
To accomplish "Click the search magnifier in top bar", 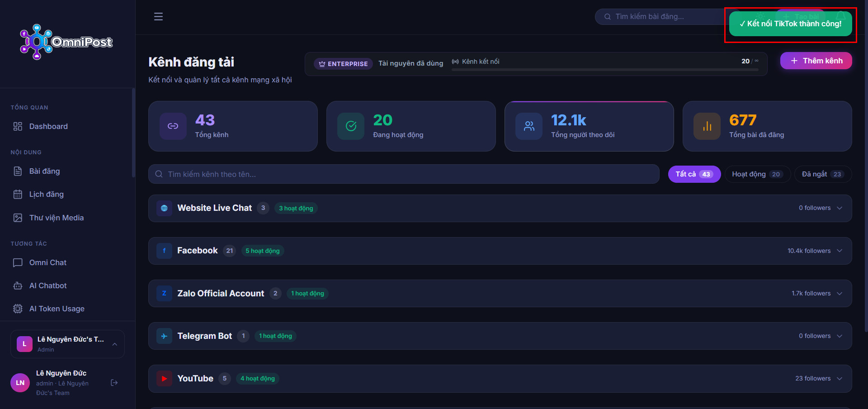I will pos(608,17).
